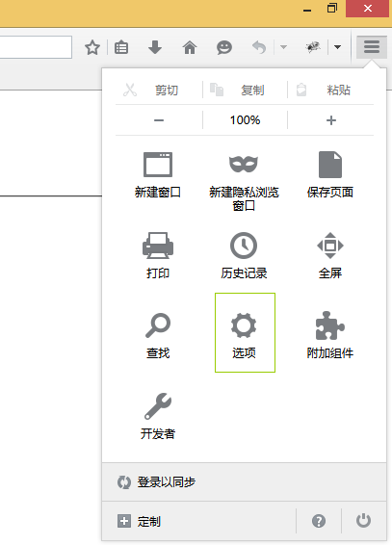Expand the bug extension dropdown arrow
The width and height of the screenshot is (392, 545).
pyautogui.click(x=337, y=47)
